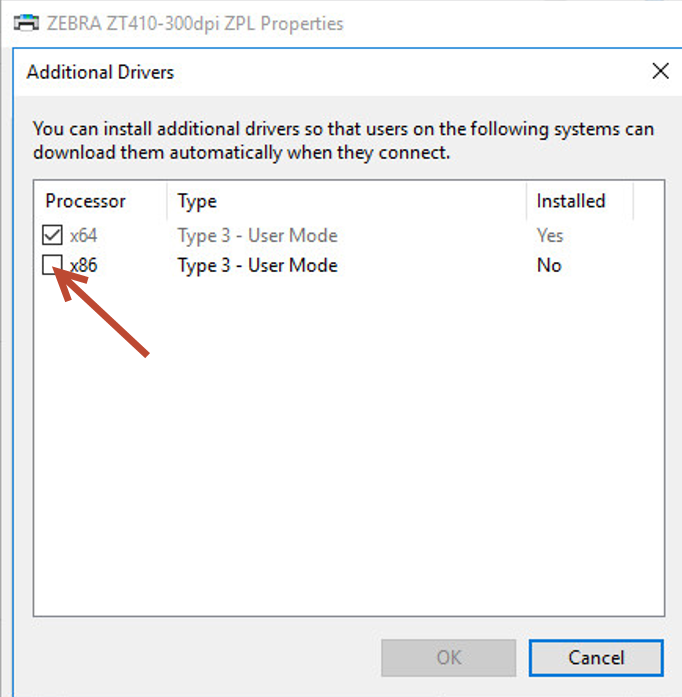Click the "Yes" installed status

click(x=549, y=236)
